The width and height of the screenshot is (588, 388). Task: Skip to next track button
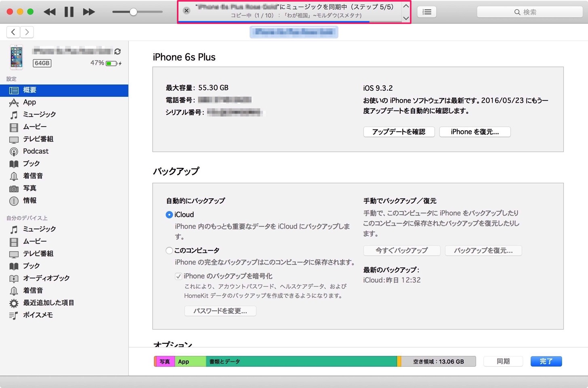[x=89, y=12]
